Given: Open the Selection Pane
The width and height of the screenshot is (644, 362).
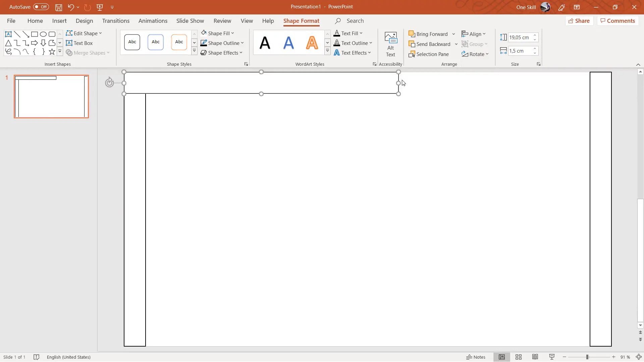Looking at the screenshot, I should click(x=429, y=54).
